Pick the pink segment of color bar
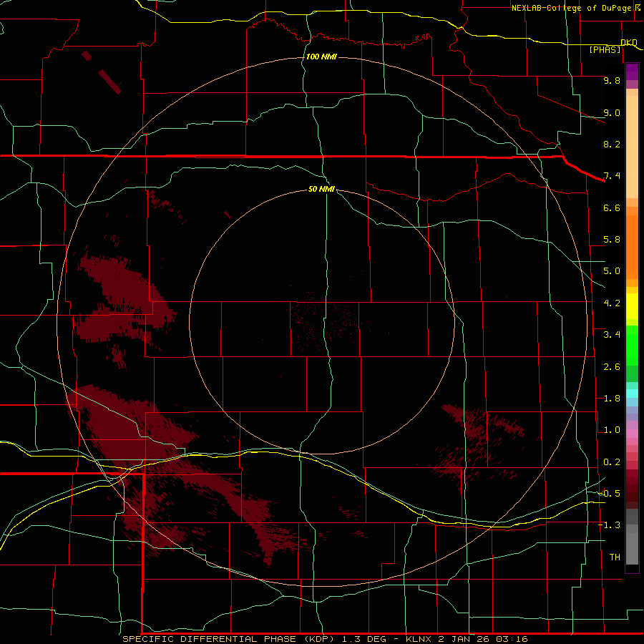644x644 pixels. coord(632,434)
